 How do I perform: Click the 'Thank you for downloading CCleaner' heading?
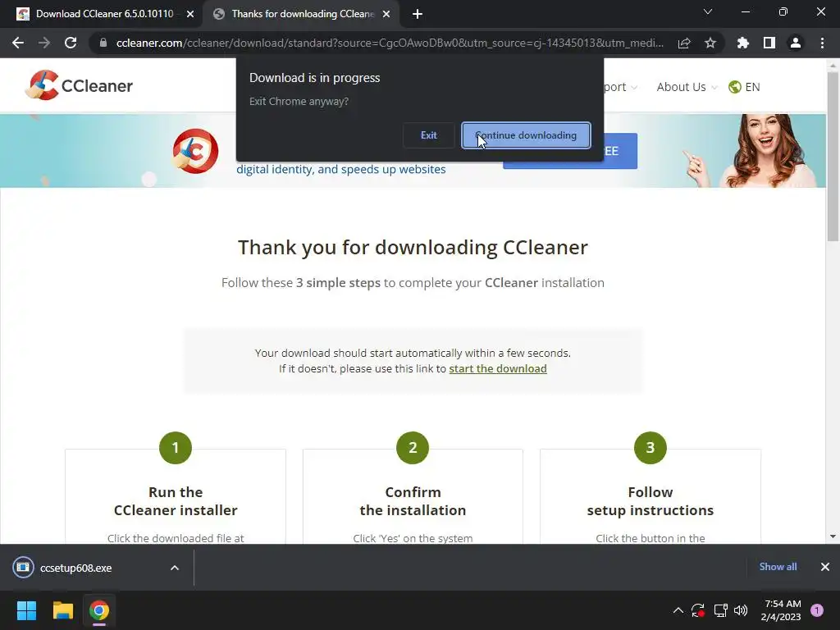point(413,248)
